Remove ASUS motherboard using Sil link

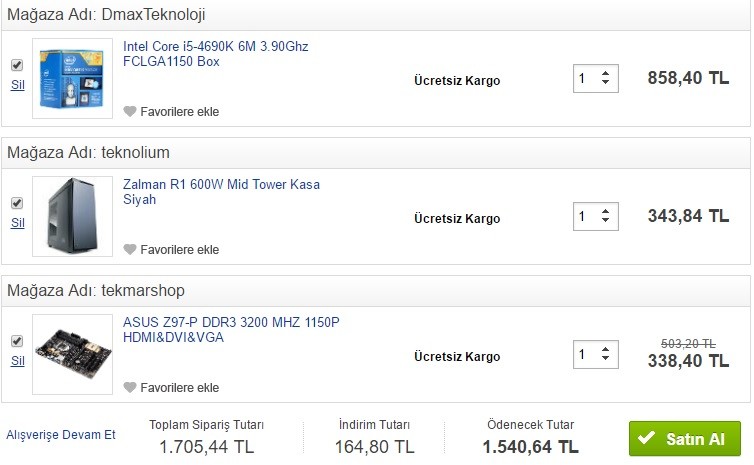point(17,361)
